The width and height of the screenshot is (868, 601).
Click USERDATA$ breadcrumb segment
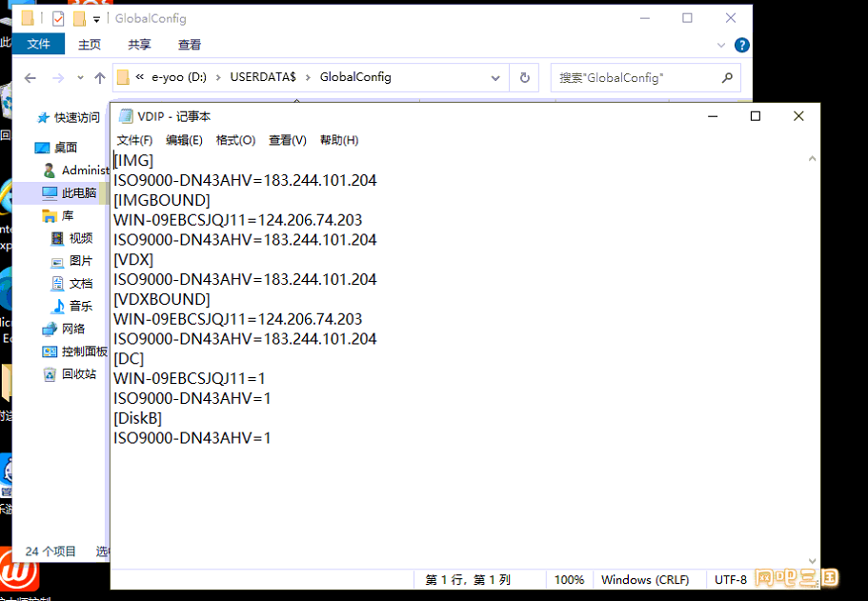[263, 77]
